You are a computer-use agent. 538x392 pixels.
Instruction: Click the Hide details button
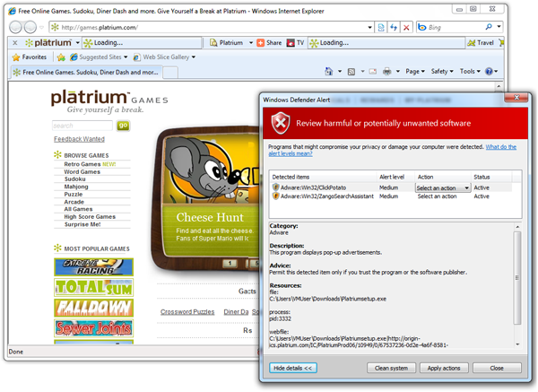[x=293, y=368]
